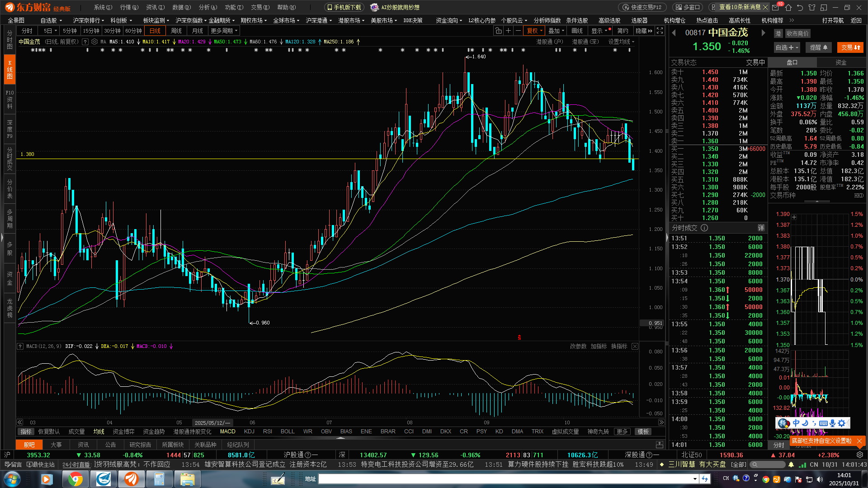868x488 pixels.
Task: Open 设置均线 dropdown
Action: [x=621, y=42]
